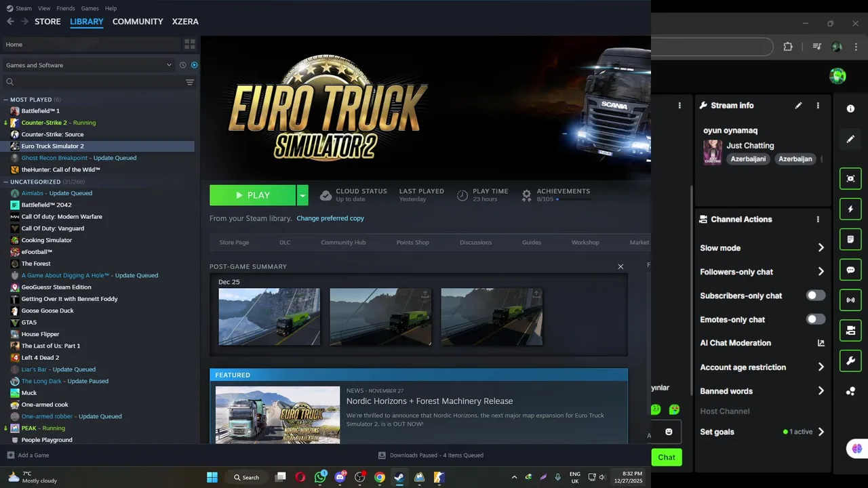This screenshot has width=868, height=488.
Task: Click the green Chat button
Action: [x=667, y=457]
